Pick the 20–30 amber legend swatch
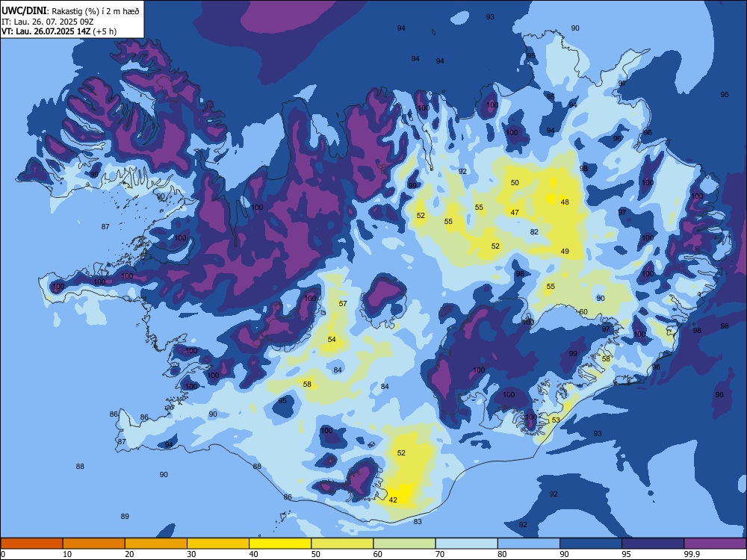Screen dimensions: 747x560 156,544
